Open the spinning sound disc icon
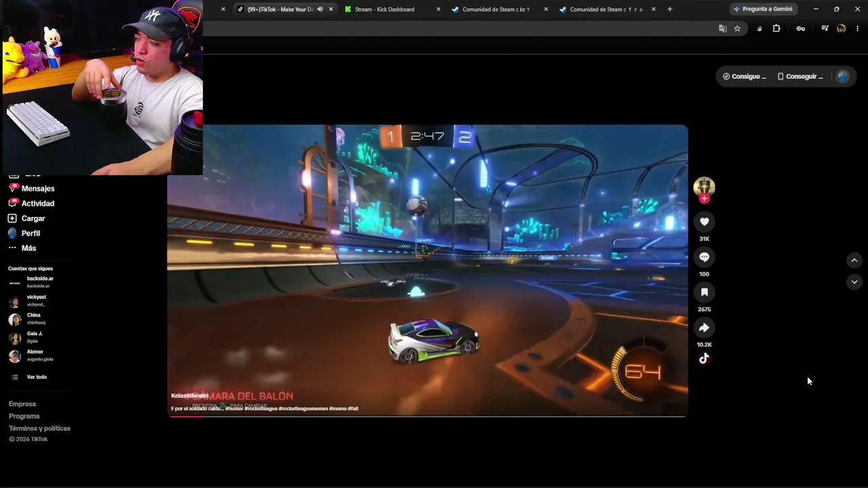The height and width of the screenshot is (488, 868). coord(704,359)
